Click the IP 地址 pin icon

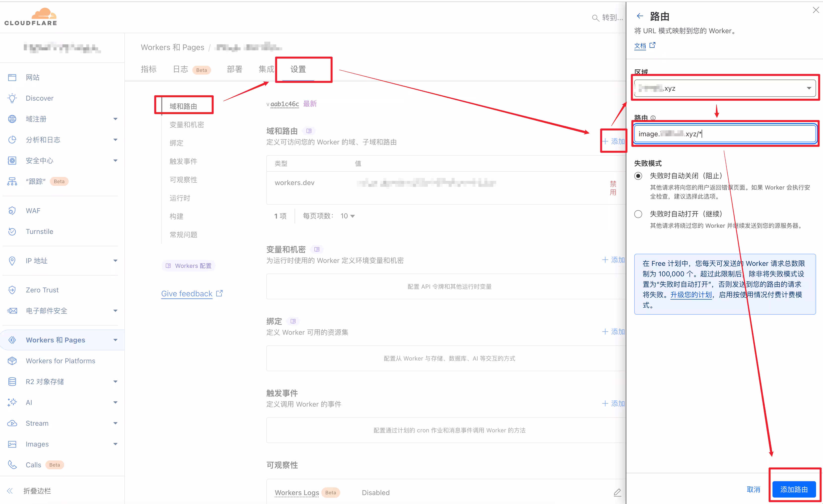(12, 261)
